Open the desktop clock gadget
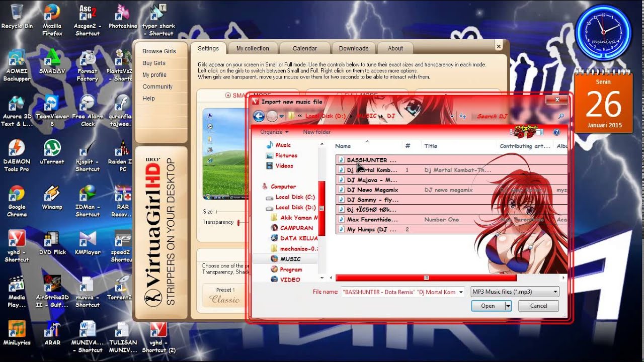This screenshot has height=362, width=644. (603, 32)
